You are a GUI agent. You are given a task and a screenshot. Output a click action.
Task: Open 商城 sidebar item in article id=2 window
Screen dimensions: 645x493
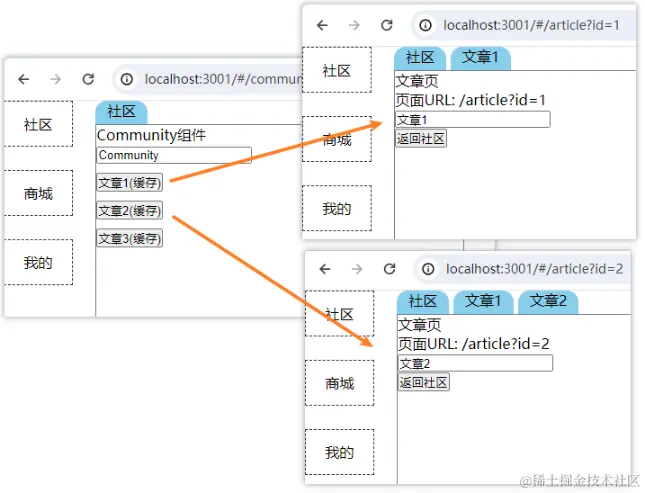339,383
